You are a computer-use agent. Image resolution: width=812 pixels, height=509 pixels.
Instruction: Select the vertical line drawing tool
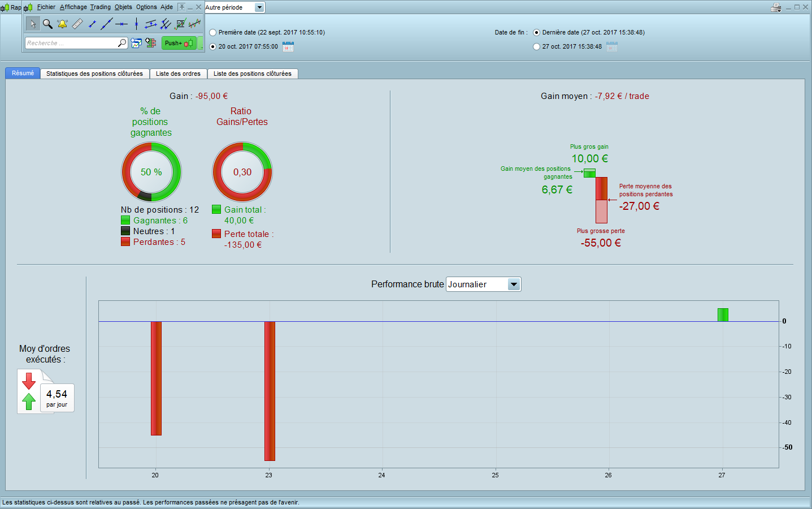(136, 24)
